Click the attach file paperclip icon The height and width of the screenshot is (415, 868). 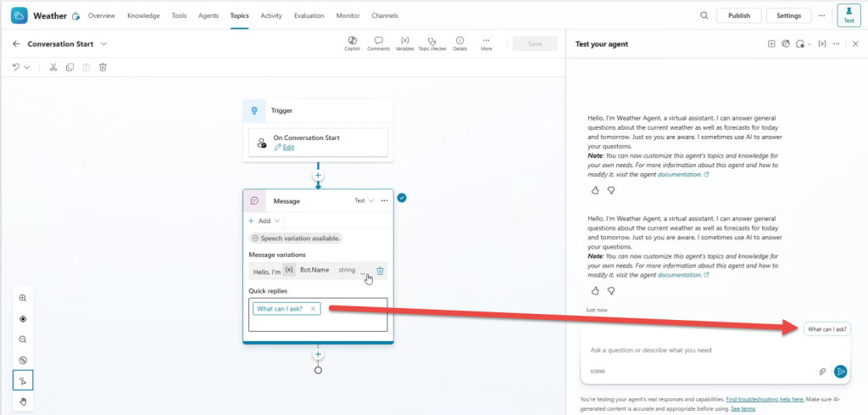click(x=822, y=371)
